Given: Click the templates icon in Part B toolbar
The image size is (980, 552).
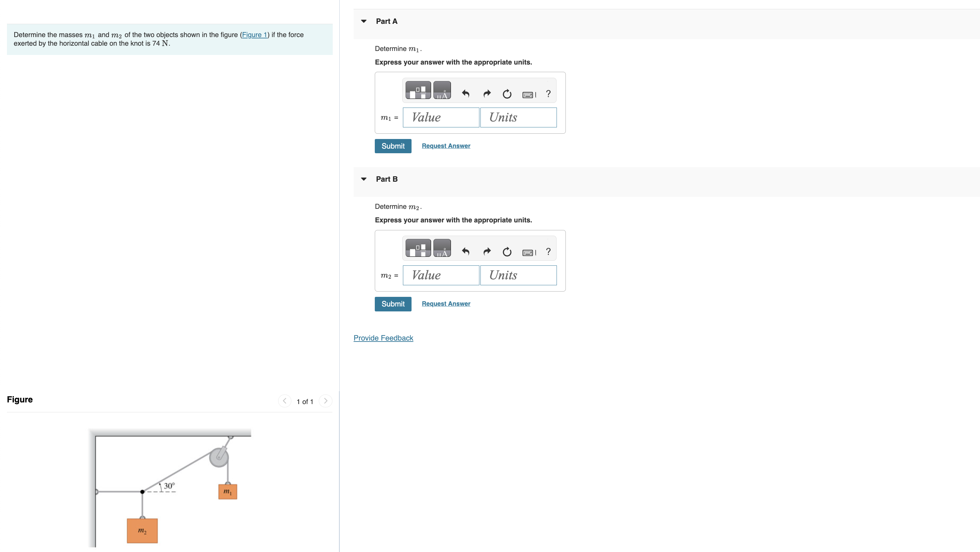Looking at the screenshot, I should [x=418, y=248].
